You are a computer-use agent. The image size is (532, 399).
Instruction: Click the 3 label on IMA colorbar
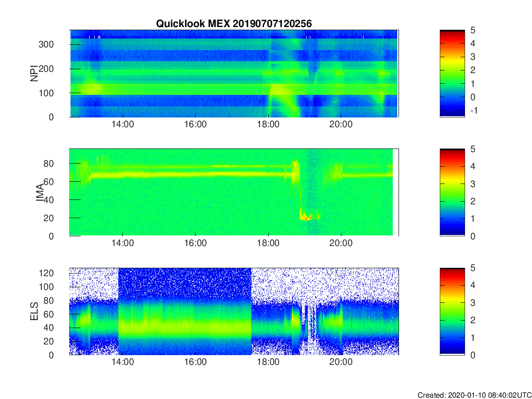pyautogui.click(x=473, y=184)
